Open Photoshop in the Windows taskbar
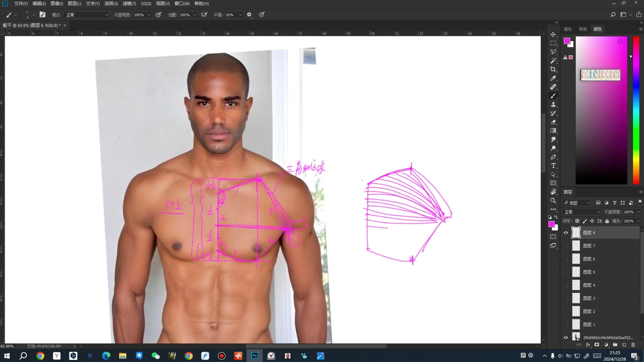 (x=255, y=356)
